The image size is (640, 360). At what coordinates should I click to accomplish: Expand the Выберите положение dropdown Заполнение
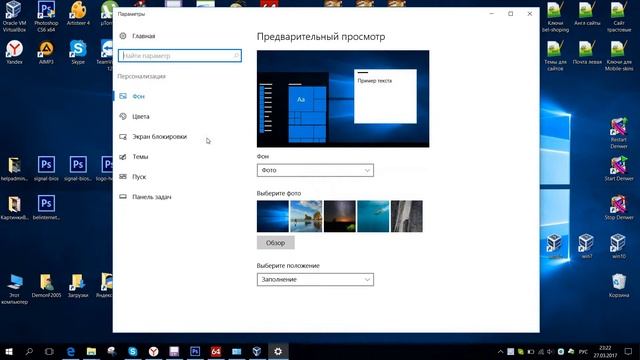tap(315, 280)
